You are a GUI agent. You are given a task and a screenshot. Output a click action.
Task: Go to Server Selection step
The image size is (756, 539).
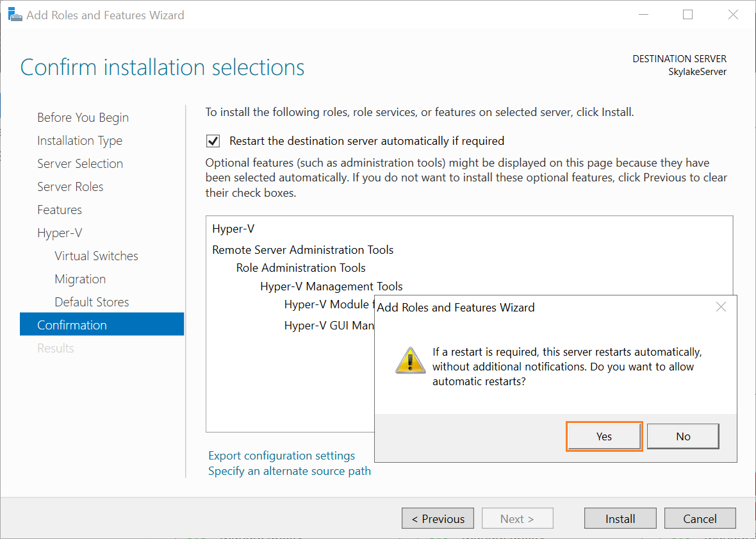80,163
